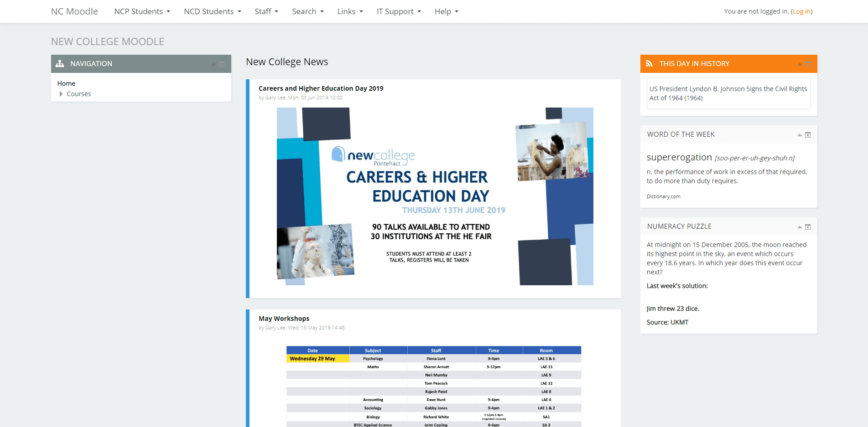Open the Help dropdown menu
The height and width of the screenshot is (427, 868).
point(447,11)
